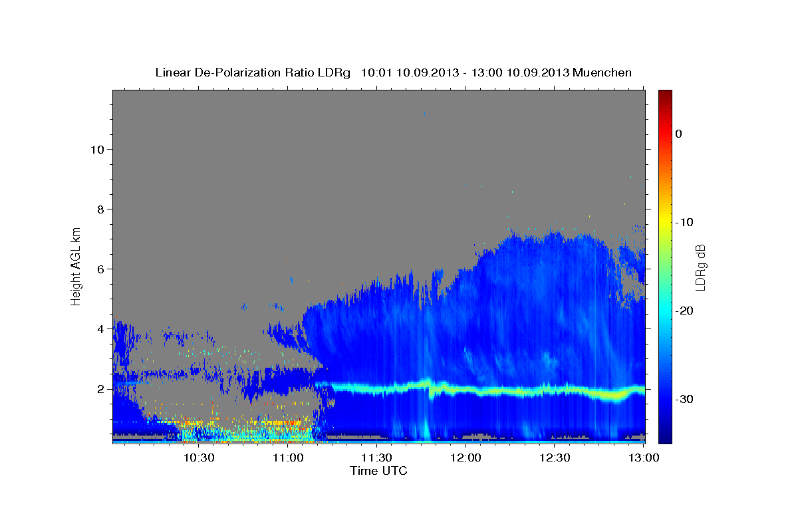
Task: Click the plot title 'Linear De-Polarization Ratio LDRg'
Action: pyautogui.click(x=252, y=72)
